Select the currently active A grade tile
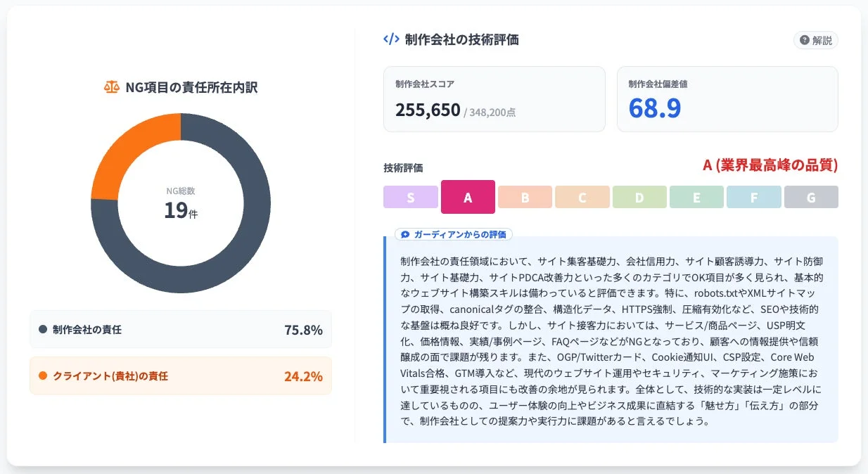 click(468, 197)
